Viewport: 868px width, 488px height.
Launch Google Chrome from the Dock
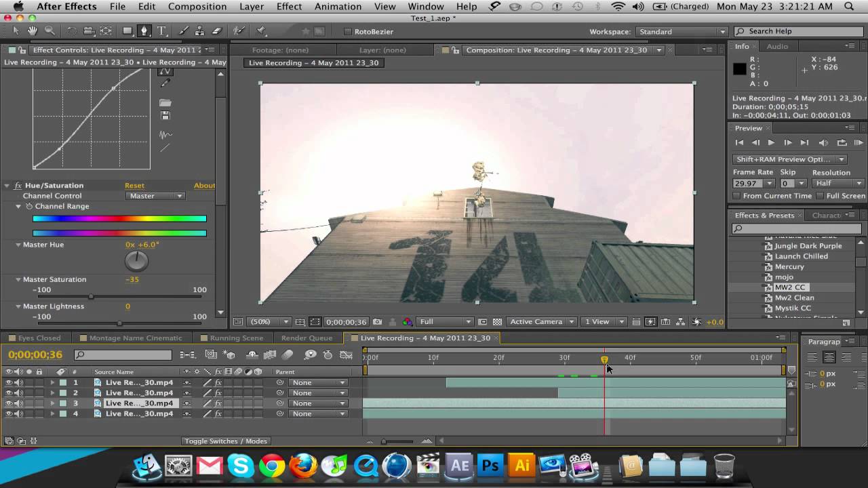coord(272,466)
